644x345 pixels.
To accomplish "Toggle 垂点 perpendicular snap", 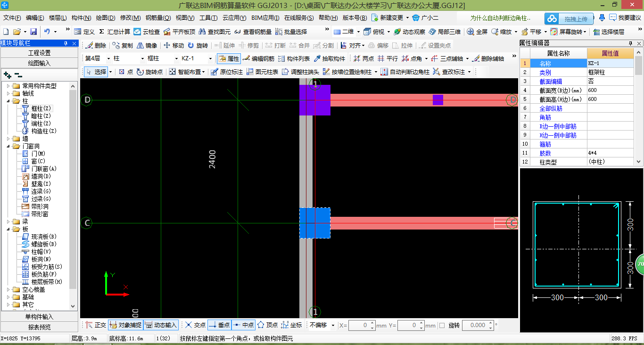I will click(219, 325).
